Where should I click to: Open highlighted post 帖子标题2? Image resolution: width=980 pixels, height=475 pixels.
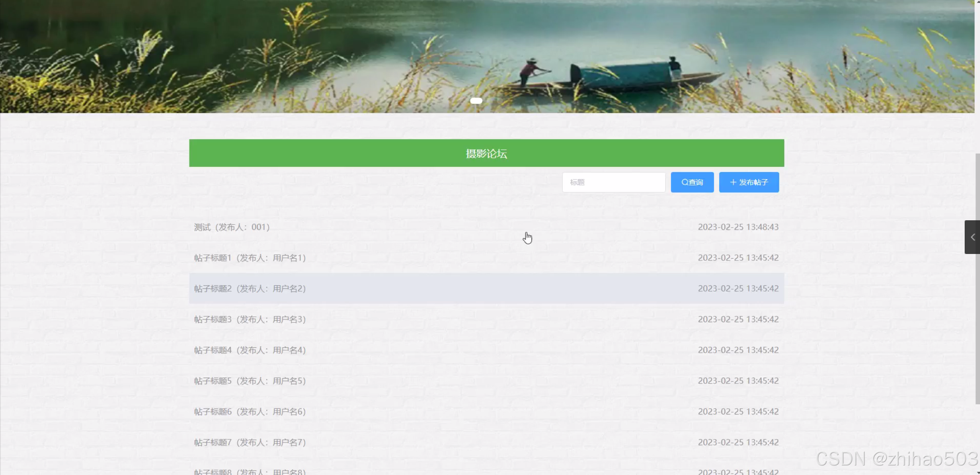pos(250,288)
